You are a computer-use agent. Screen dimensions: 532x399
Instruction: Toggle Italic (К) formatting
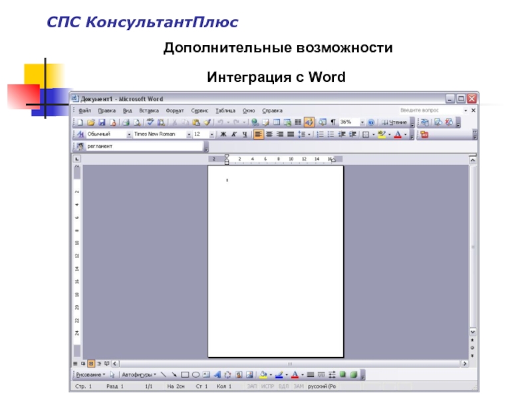tap(234, 135)
